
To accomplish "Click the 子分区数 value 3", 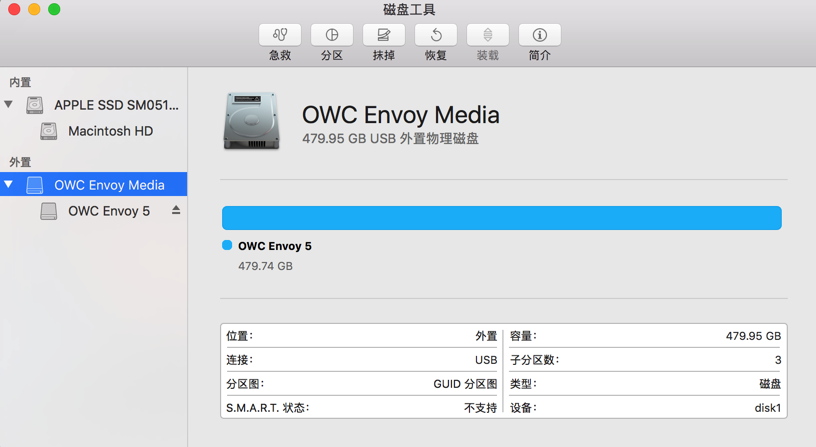I will click(x=778, y=360).
